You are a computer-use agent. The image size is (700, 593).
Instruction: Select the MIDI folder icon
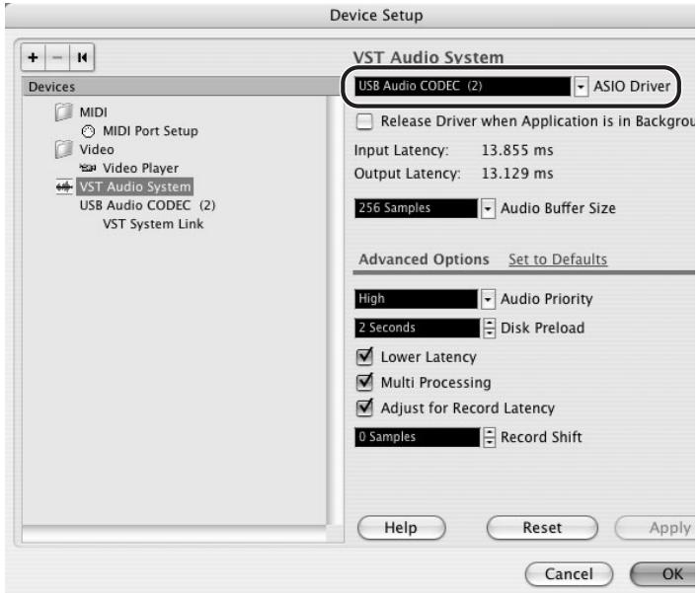63,112
